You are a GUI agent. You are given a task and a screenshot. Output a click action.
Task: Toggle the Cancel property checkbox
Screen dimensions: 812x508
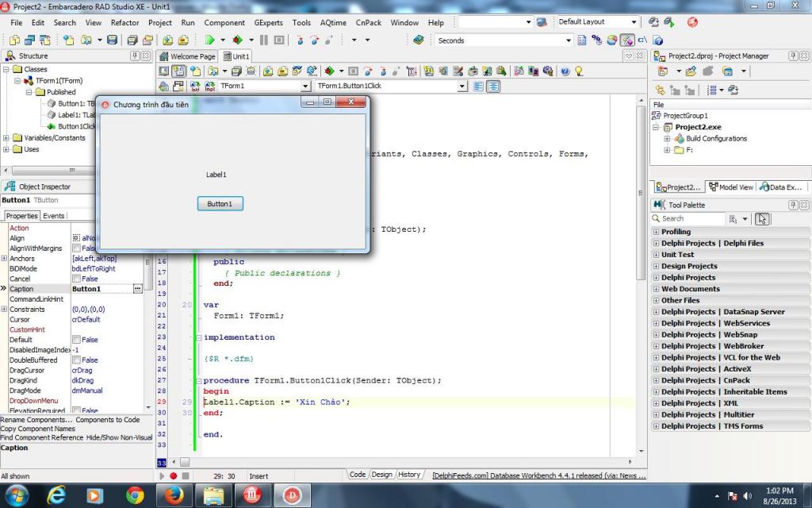(x=76, y=279)
